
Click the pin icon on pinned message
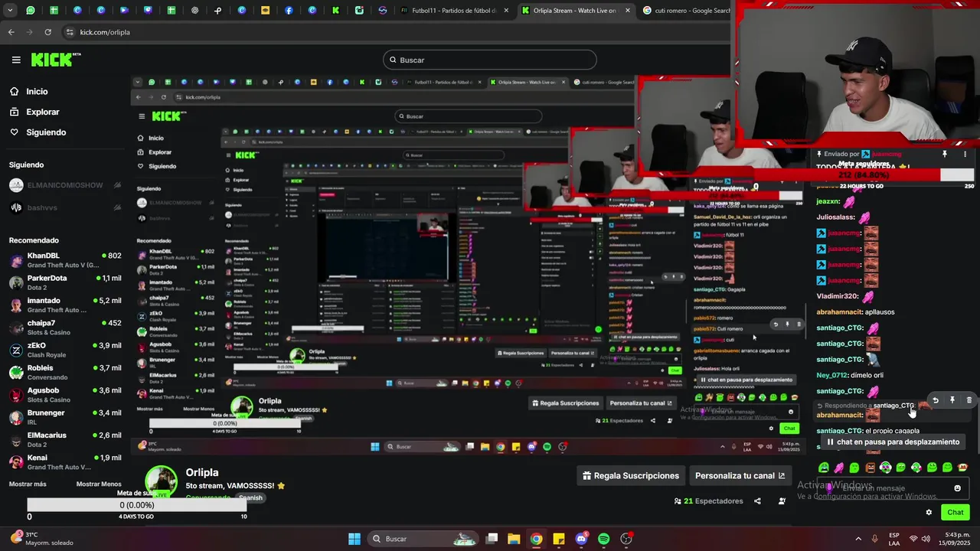coord(945,154)
